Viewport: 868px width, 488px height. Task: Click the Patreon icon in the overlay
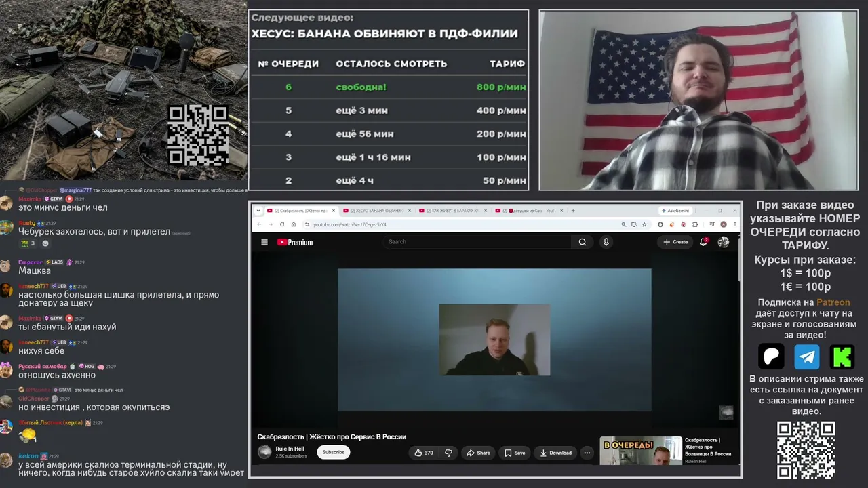pyautogui.click(x=771, y=357)
